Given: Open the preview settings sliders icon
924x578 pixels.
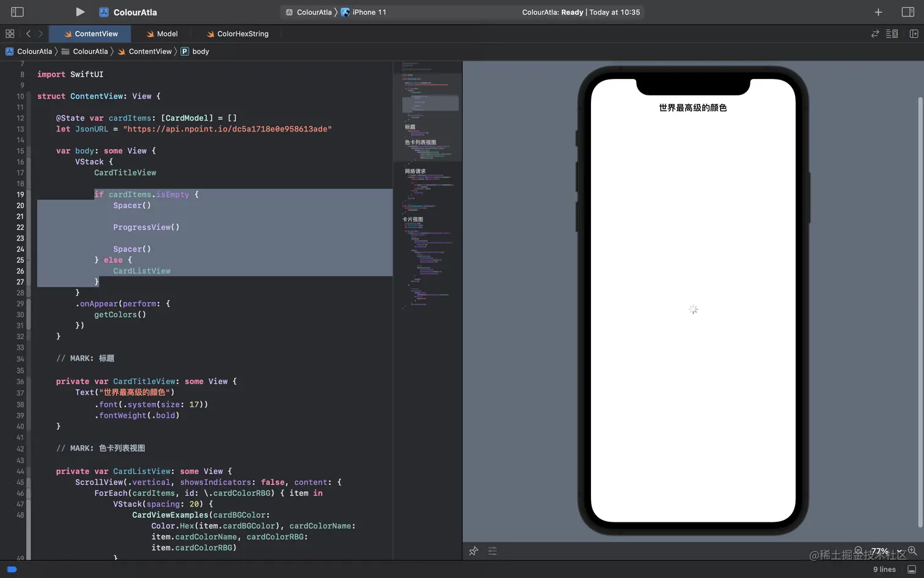Looking at the screenshot, I should click(493, 551).
